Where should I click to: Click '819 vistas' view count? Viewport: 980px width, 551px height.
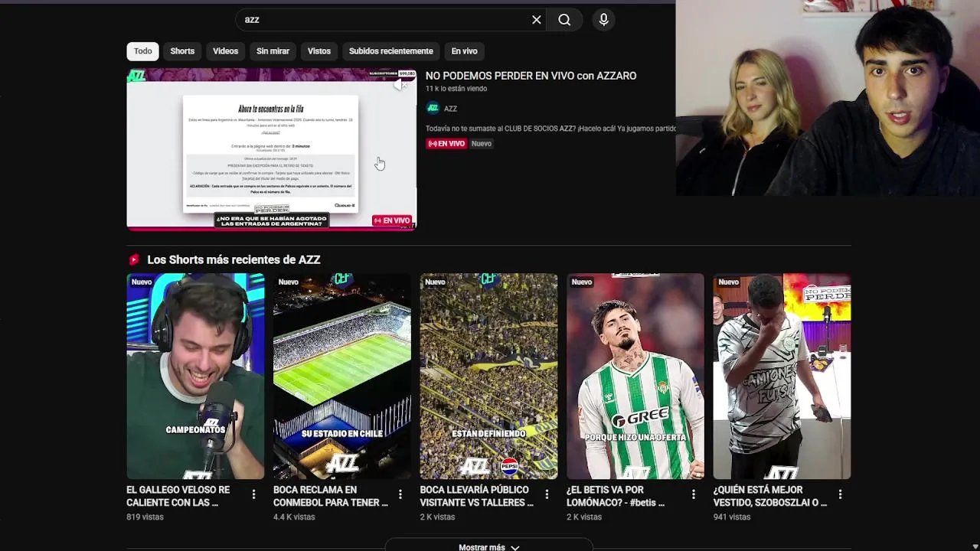pyautogui.click(x=145, y=517)
